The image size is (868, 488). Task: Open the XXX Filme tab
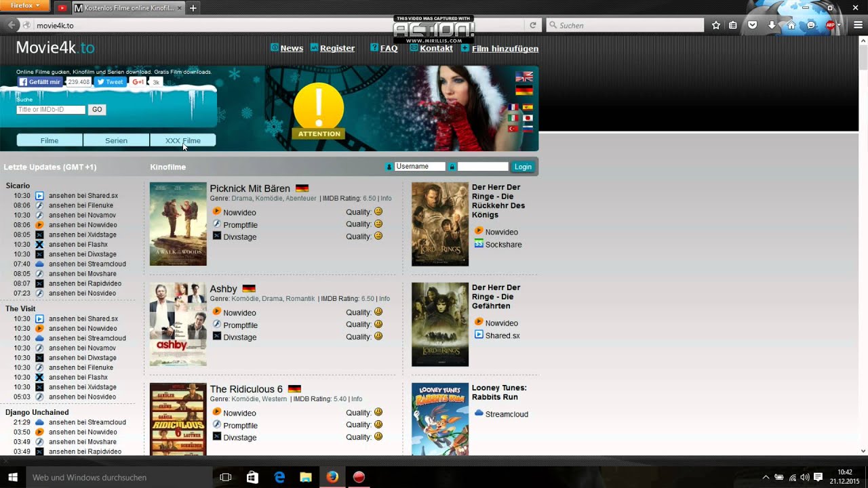pos(183,140)
